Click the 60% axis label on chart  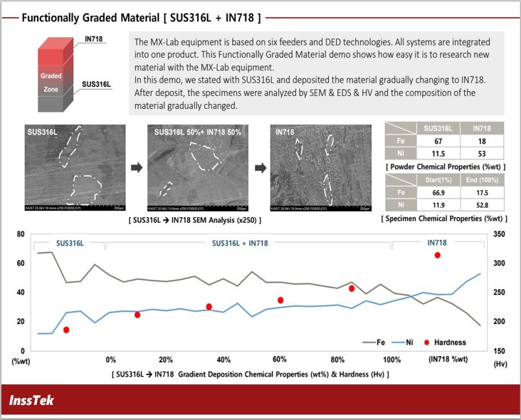pos(280,359)
